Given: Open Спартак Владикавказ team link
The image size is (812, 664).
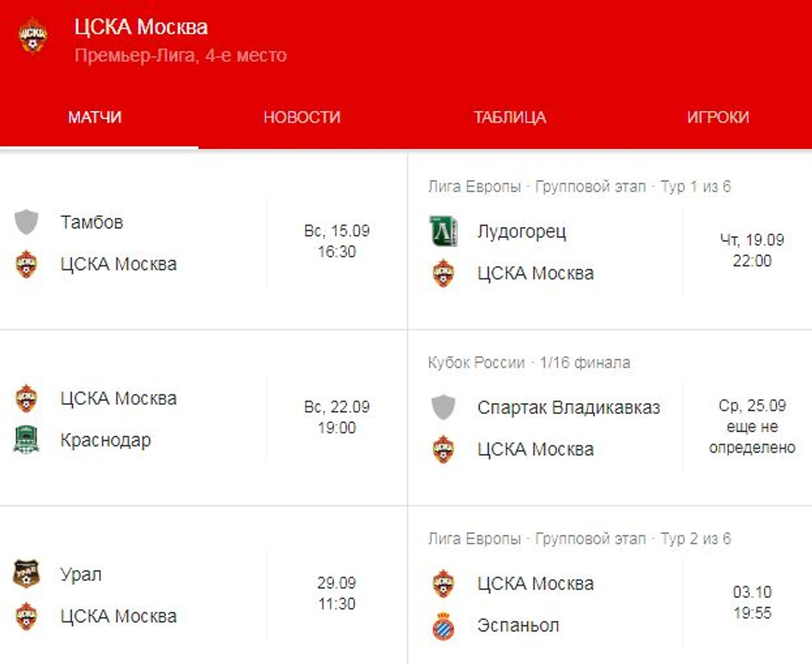Looking at the screenshot, I should [568, 407].
